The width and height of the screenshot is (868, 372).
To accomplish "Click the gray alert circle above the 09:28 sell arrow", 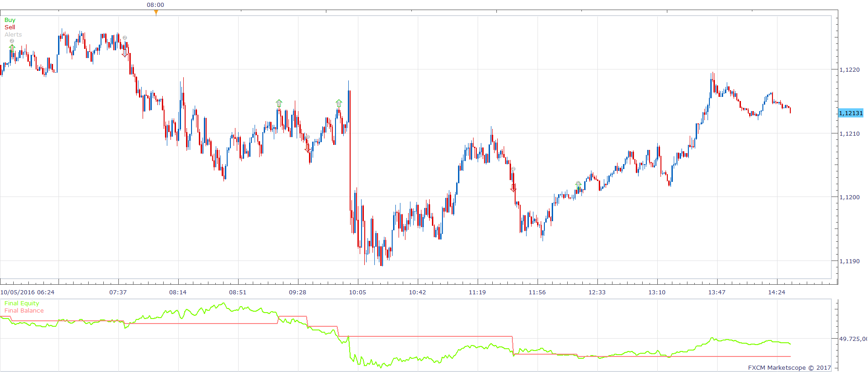I will click(308, 137).
